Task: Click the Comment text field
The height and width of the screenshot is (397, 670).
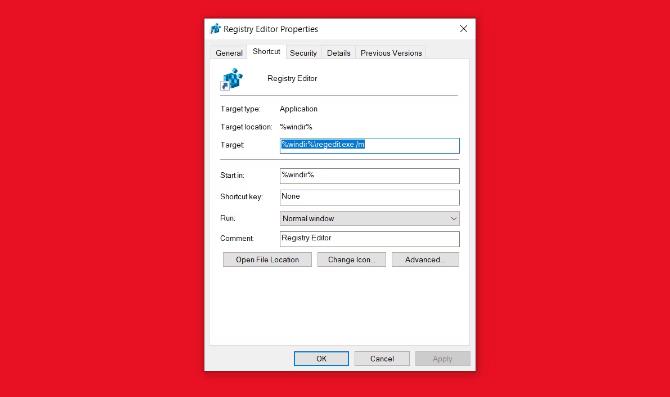Action: click(x=370, y=239)
